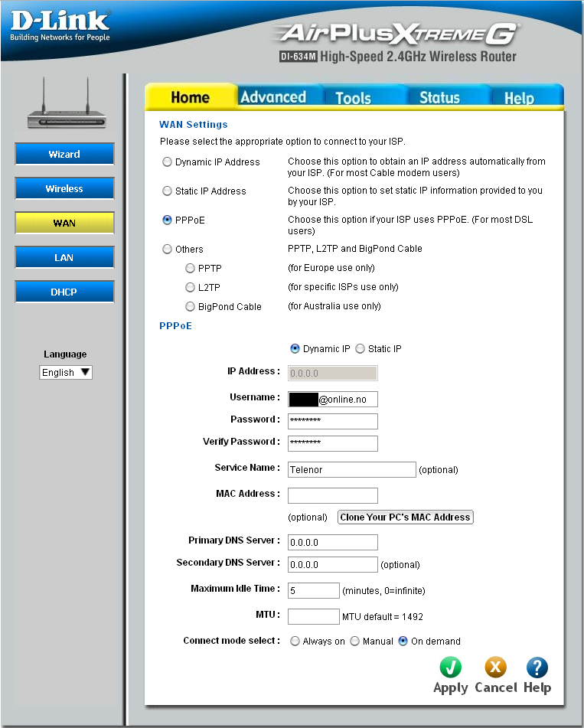This screenshot has width=584, height=728.
Task: Click the MTU input field
Action: [314, 616]
